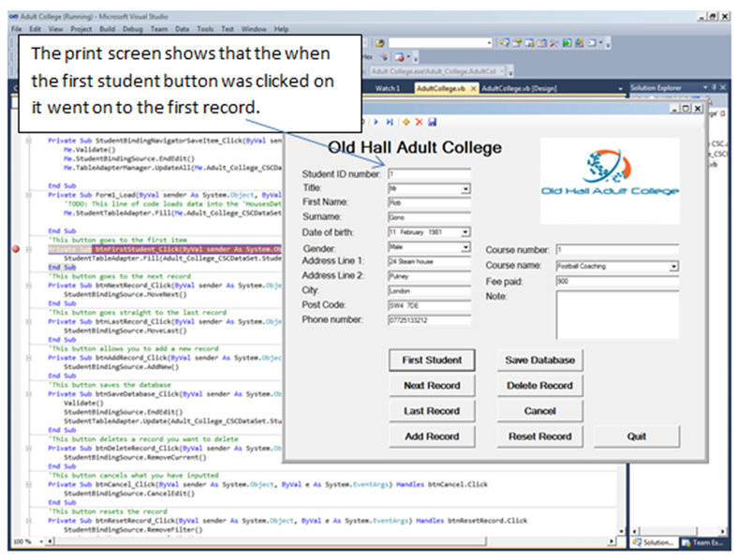Image resolution: width=736 pixels, height=560 pixels.
Task: Click the Post Code text field
Action: 429,305
